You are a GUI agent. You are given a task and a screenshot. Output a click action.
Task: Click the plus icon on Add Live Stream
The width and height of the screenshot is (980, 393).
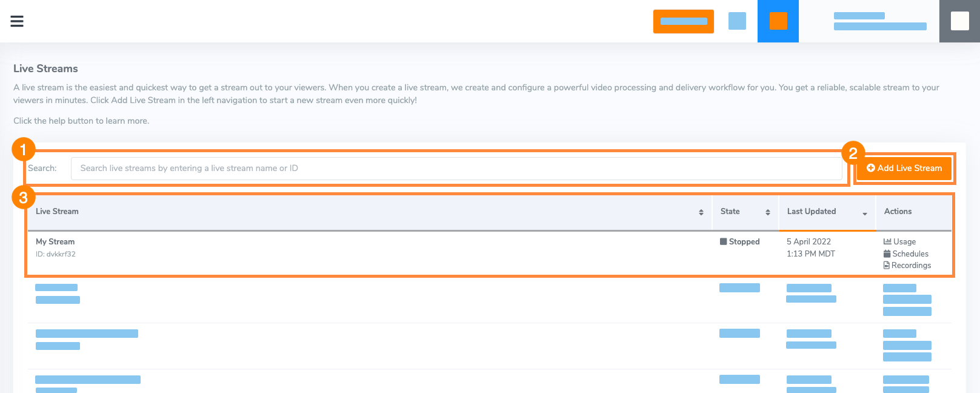(871, 168)
